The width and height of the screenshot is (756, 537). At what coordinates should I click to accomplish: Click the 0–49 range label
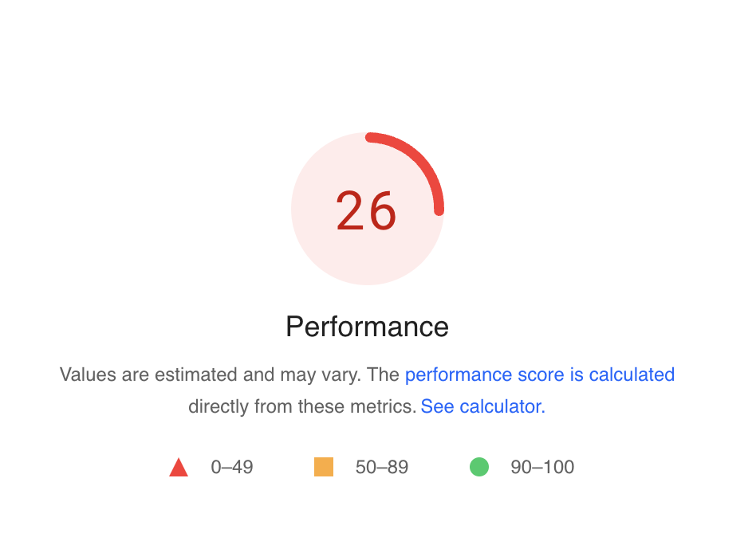[x=230, y=468]
